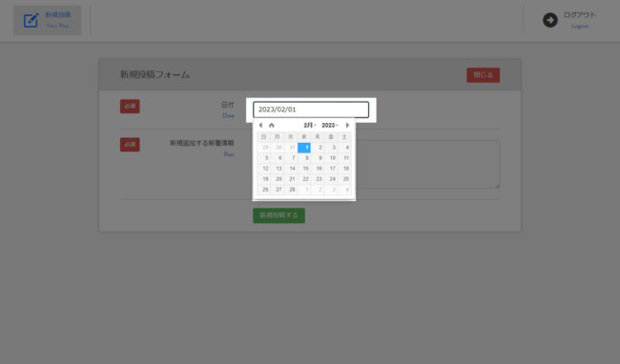620x364 pixels.
Task: Click the date input field 2023/02/01
Action: point(311,110)
